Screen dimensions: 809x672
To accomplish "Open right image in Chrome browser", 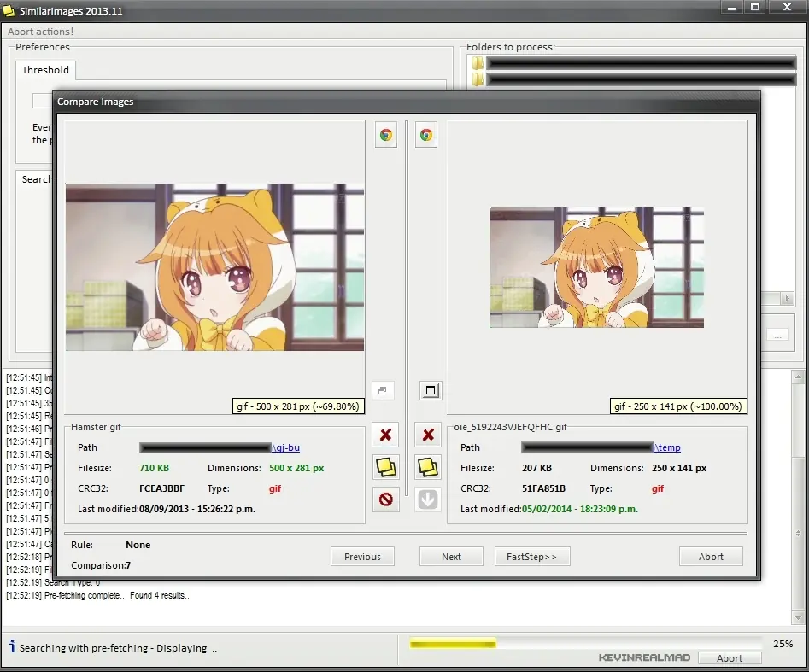I will point(426,135).
